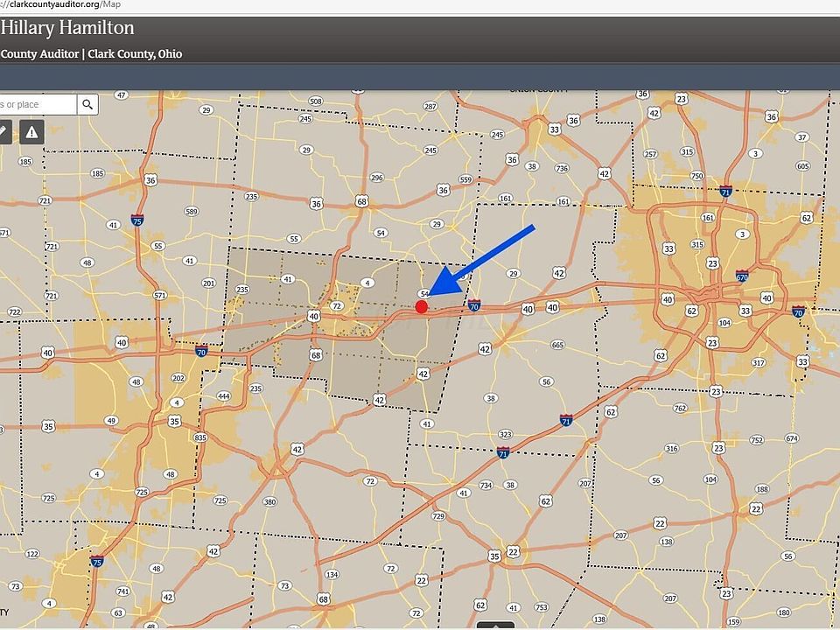Click the route 835 label
The height and width of the screenshot is (630, 840).
pos(200,437)
